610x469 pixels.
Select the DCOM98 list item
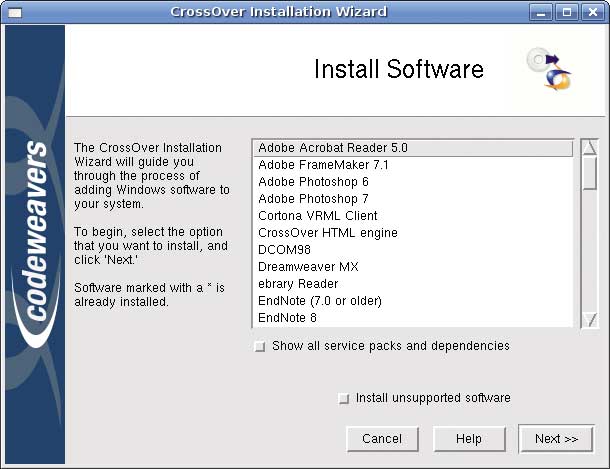tap(413, 250)
